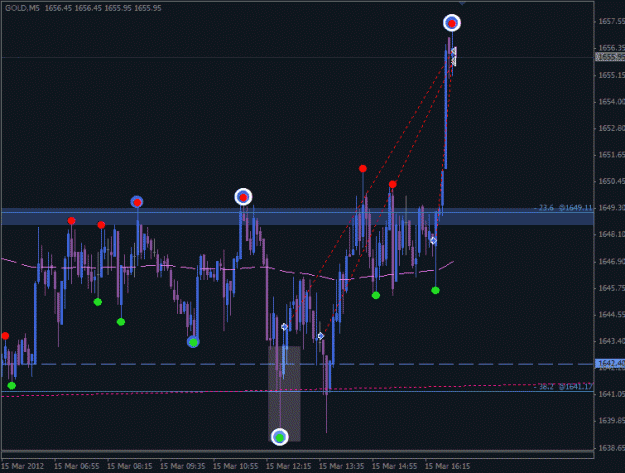Click the 38.2 @1641.17 Fibonacci label
625x473 pixels.
point(563,386)
